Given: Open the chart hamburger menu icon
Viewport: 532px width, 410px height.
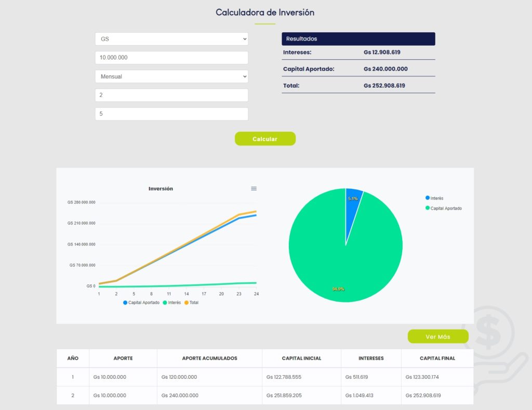Looking at the screenshot, I should tap(254, 188).
